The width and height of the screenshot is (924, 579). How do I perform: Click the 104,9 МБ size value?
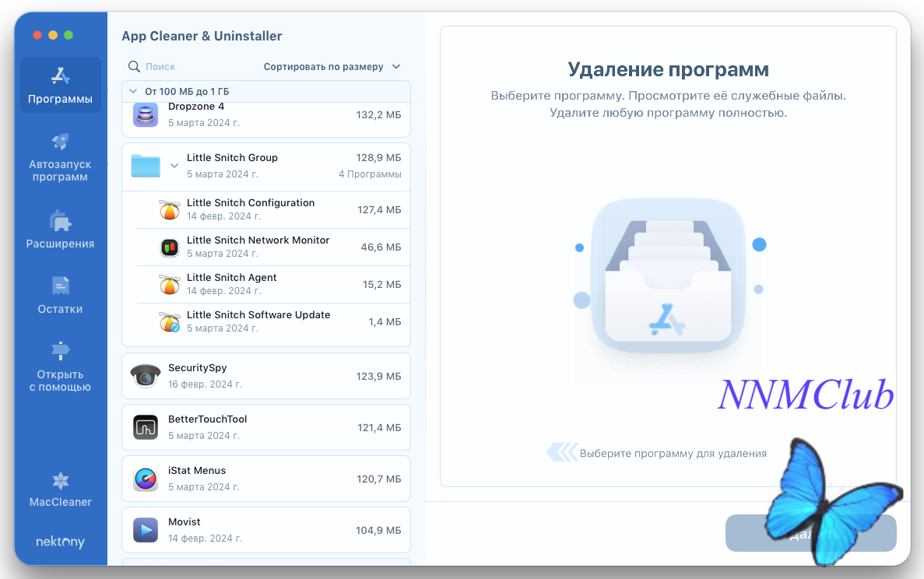[x=378, y=530]
